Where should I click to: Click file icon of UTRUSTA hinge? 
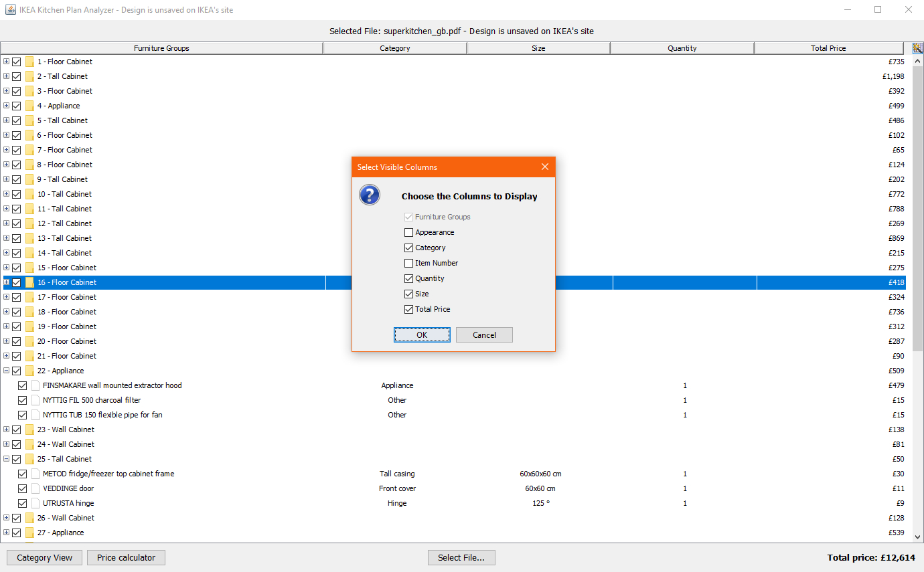(x=35, y=503)
